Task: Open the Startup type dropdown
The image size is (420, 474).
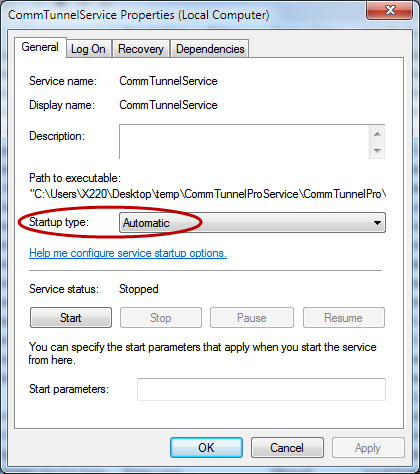Action: pos(252,223)
